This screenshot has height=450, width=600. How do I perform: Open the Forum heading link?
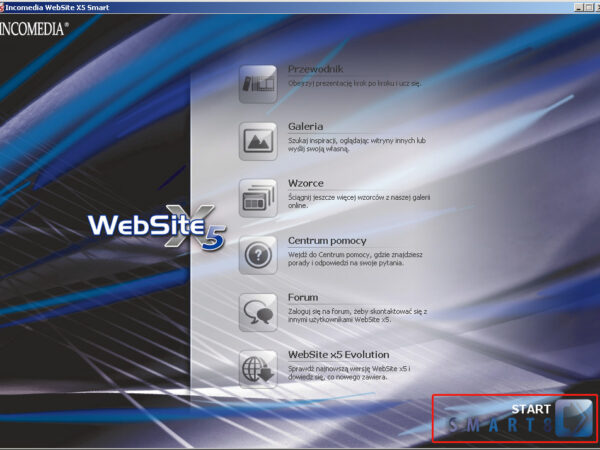click(x=303, y=298)
